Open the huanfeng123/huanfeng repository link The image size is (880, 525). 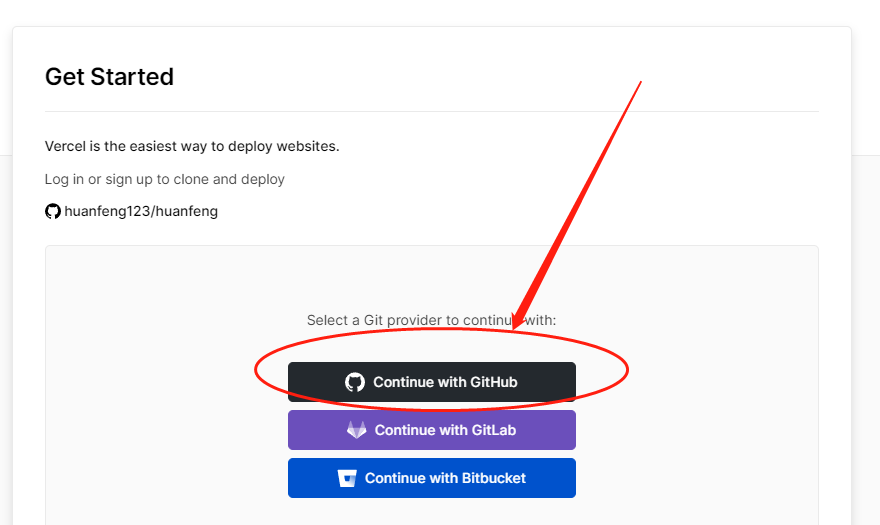tap(140, 211)
